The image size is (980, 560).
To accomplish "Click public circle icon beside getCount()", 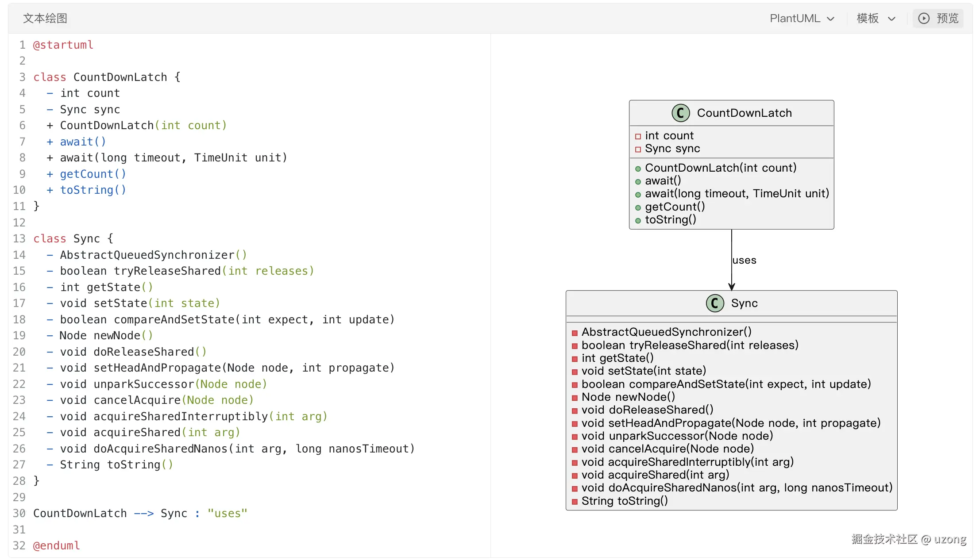I will coord(638,207).
